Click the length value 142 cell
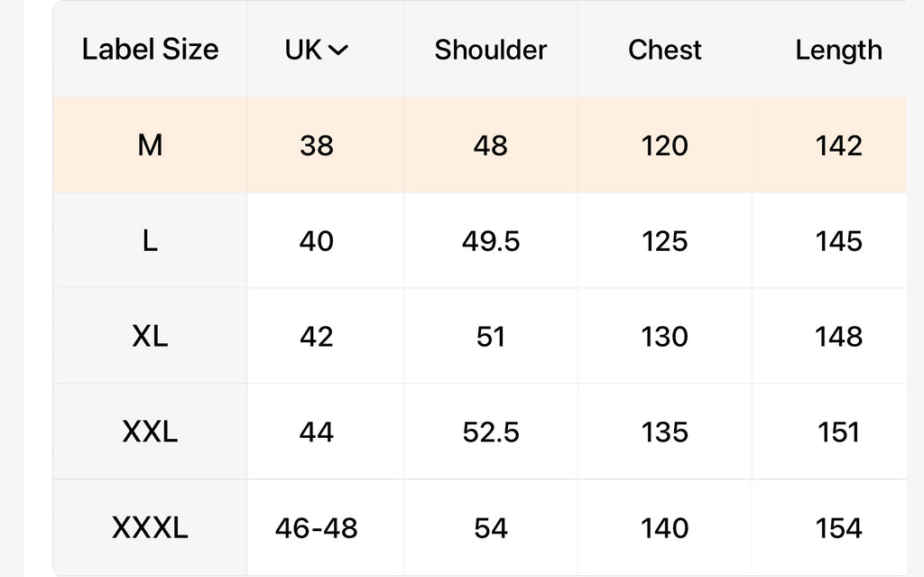The width and height of the screenshot is (924, 577). click(838, 145)
